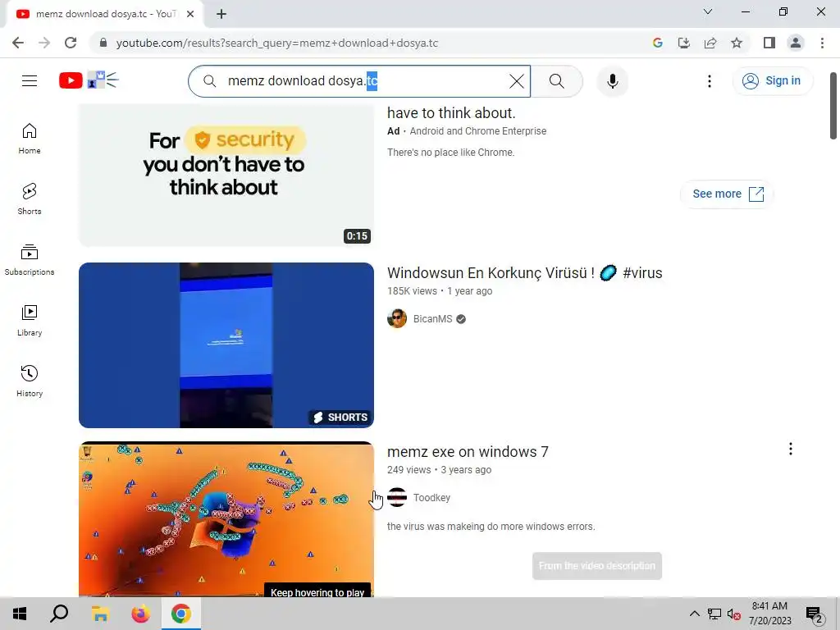Show hidden system tray icons

[694, 614]
